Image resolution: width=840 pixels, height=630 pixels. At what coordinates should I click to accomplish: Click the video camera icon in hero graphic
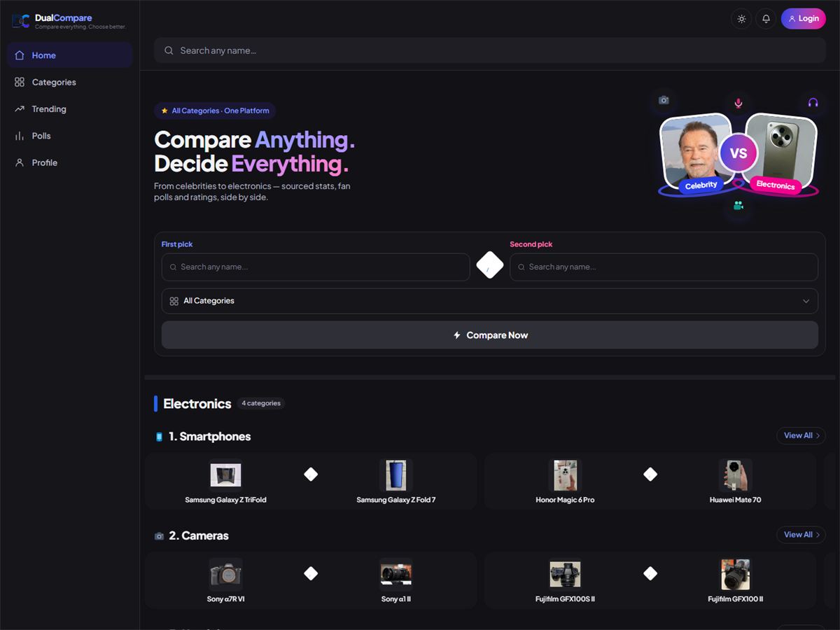point(738,206)
